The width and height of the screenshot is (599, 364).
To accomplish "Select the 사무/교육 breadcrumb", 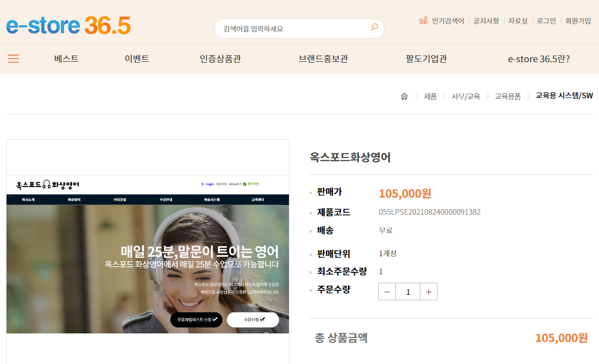I will [x=466, y=96].
